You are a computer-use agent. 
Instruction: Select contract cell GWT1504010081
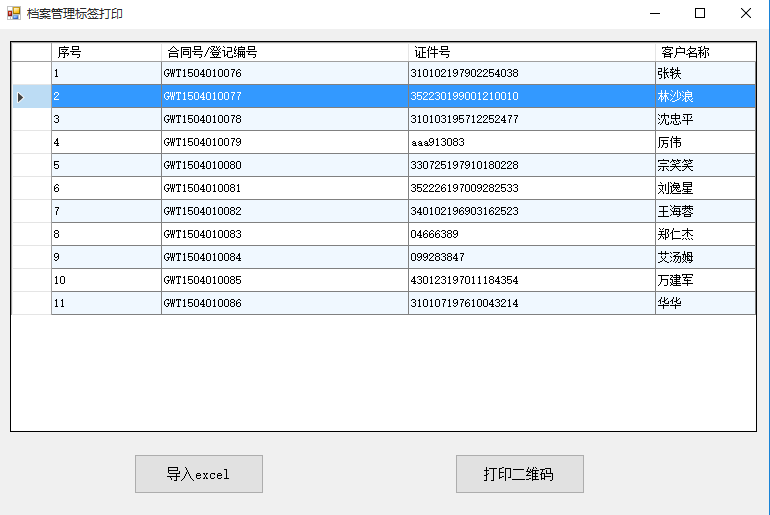[285, 189]
